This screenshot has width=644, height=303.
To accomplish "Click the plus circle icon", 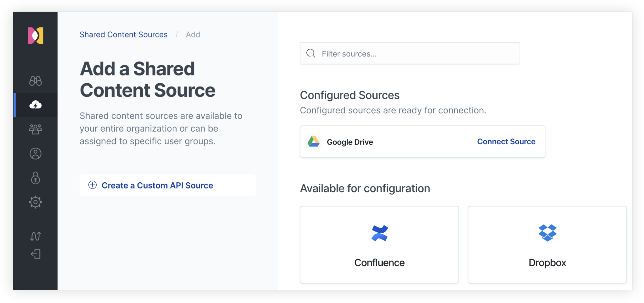I will 92,185.
